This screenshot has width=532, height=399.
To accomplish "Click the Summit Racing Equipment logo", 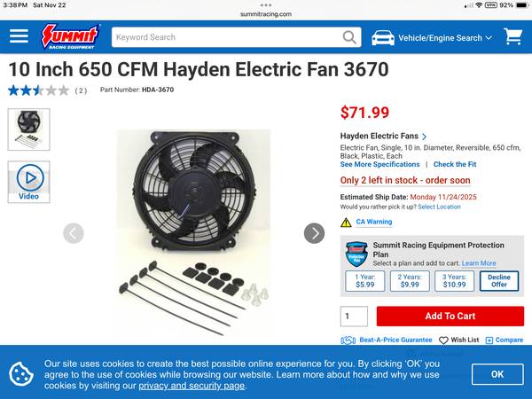I will tap(70, 36).
